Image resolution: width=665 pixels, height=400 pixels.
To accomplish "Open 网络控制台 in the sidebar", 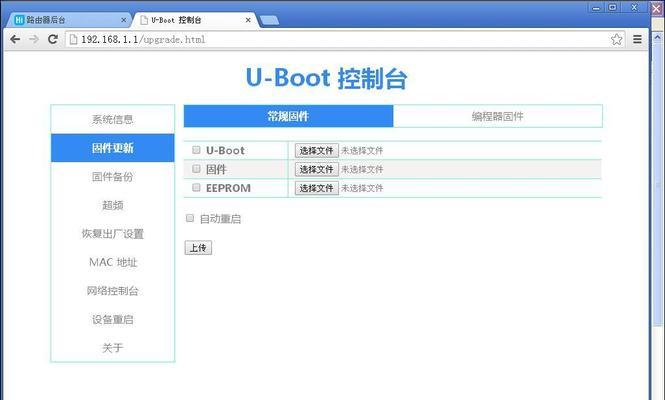I will [x=112, y=291].
